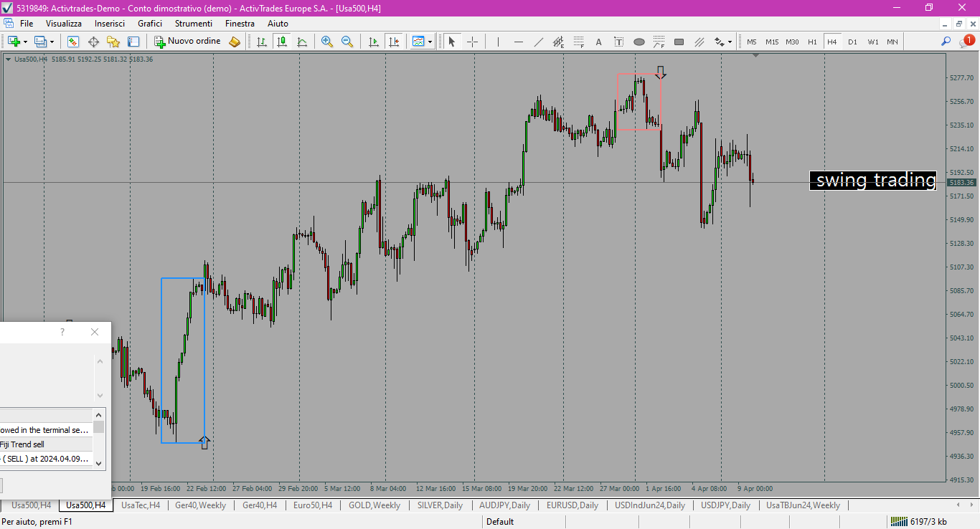Screen dimensions: 980x529
Task: Expand the indicators list dropdown arrow
Action: (430, 42)
